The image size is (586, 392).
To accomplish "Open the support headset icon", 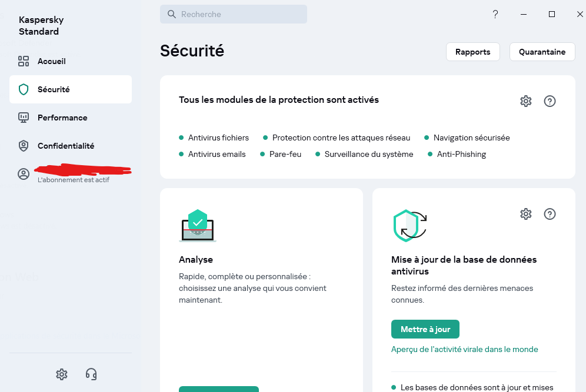I will [x=91, y=374].
